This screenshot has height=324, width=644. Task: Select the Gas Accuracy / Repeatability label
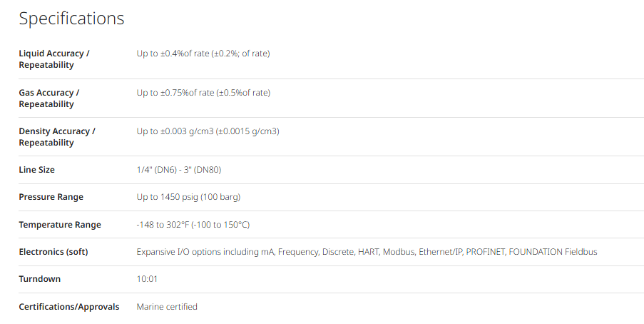49,98
